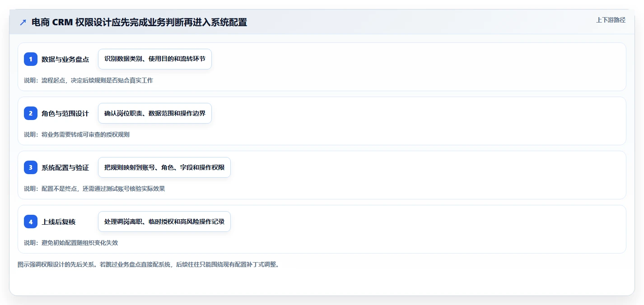Click note 说明：配置不是终点，还需通过测试账号核验实际效果
The image size is (644, 305).
(94, 189)
